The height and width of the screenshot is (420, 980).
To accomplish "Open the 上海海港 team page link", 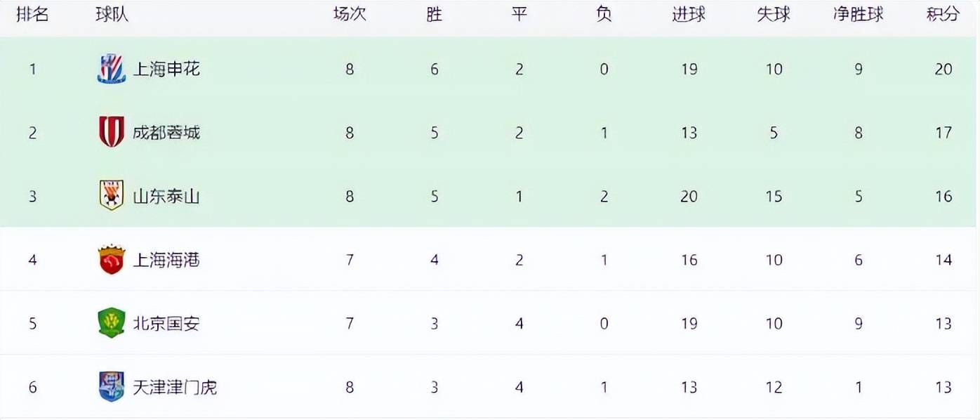I will tap(166, 260).
